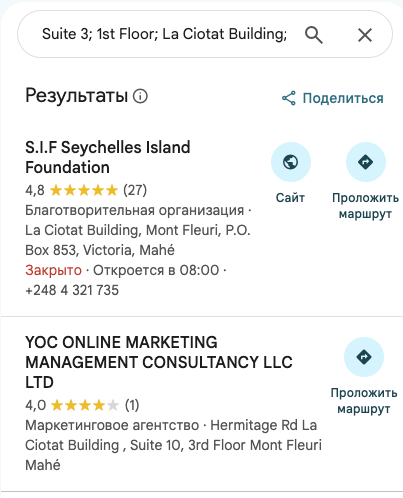The height and width of the screenshot is (498, 403).
Task: Click the info icon beside Результаты
Action: 140,96
